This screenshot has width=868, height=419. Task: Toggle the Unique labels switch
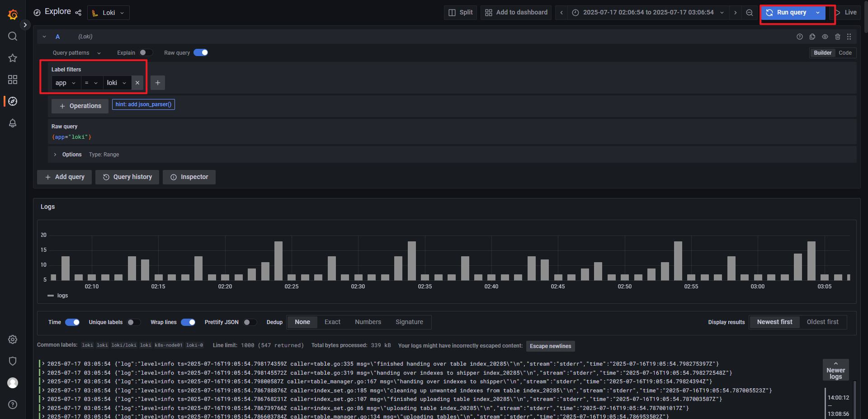[x=134, y=322]
